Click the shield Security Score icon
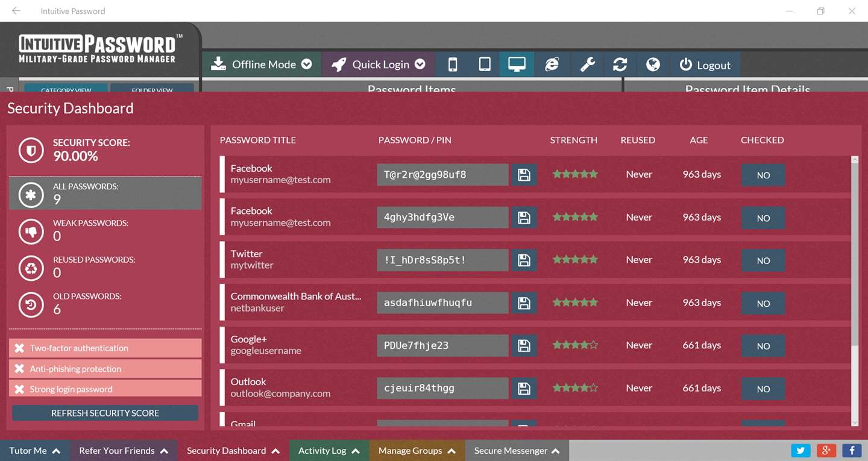 [x=31, y=150]
